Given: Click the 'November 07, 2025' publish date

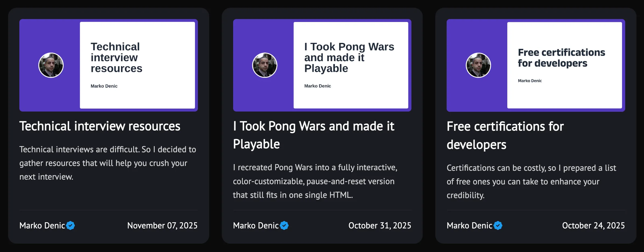Looking at the screenshot, I should [x=162, y=225].
